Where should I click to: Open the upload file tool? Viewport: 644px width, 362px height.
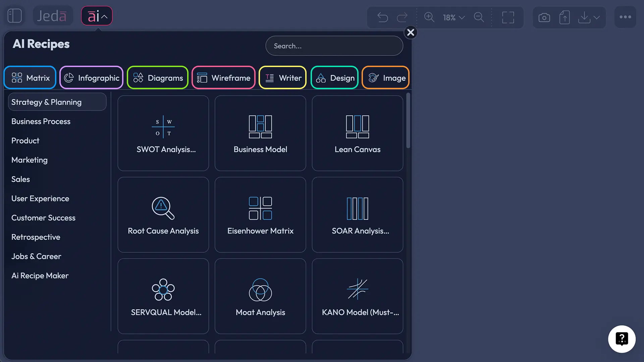565,17
